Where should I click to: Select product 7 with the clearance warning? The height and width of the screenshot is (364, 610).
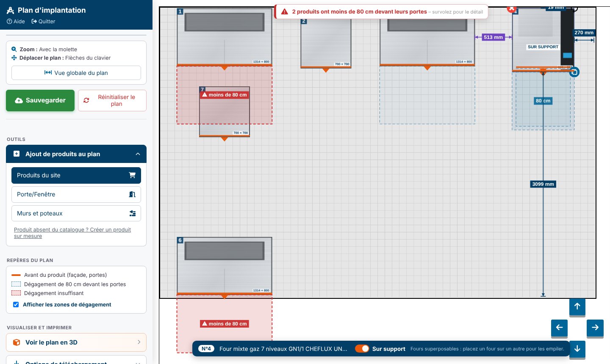225,112
